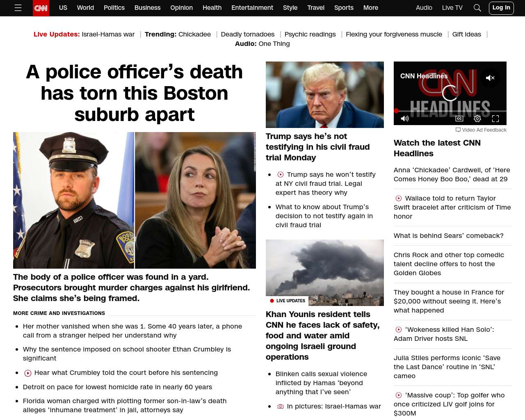This screenshot has height=420, width=525.
Task: Go to the Sports section
Action: [344, 8]
